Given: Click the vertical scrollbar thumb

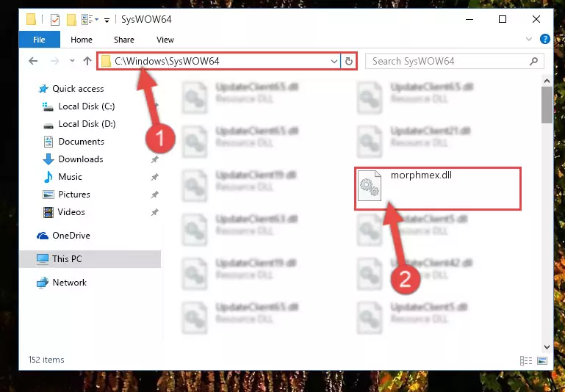Looking at the screenshot, I should pyautogui.click(x=547, y=105).
